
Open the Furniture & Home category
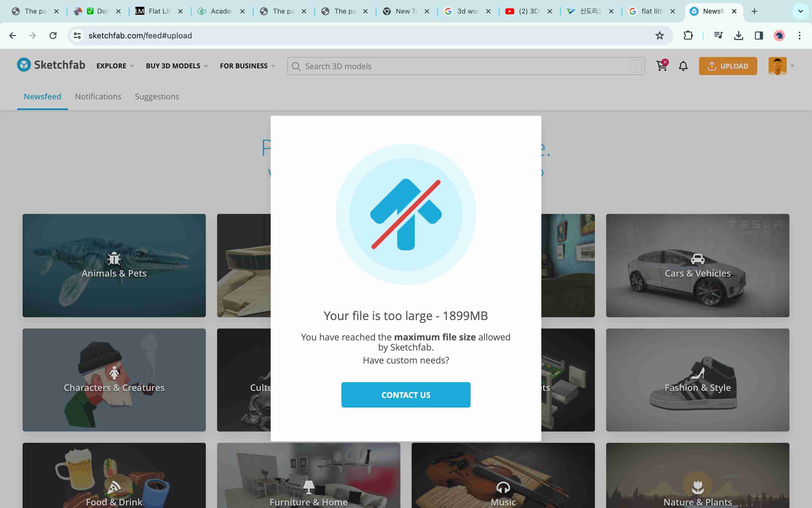308,476
